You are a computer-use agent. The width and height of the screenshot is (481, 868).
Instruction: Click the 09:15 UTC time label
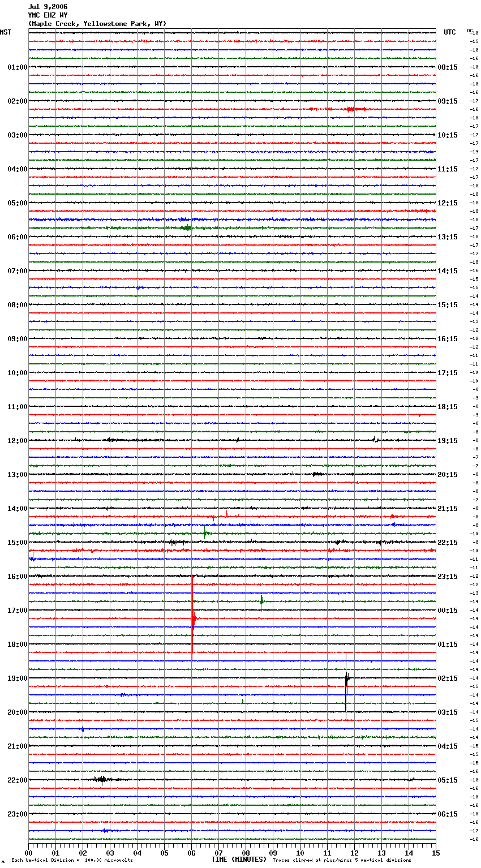(x=448, y=101)
